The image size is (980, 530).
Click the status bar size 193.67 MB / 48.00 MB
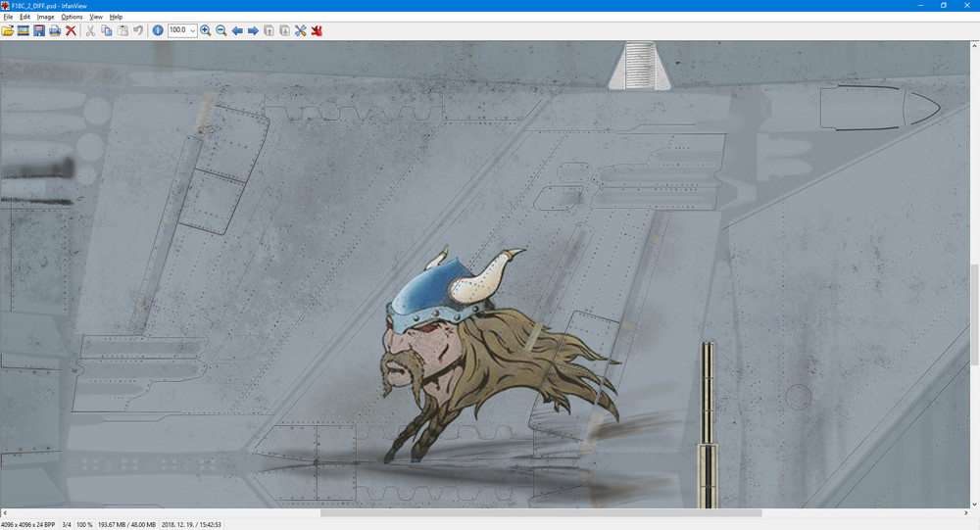[x=126, y=525]
